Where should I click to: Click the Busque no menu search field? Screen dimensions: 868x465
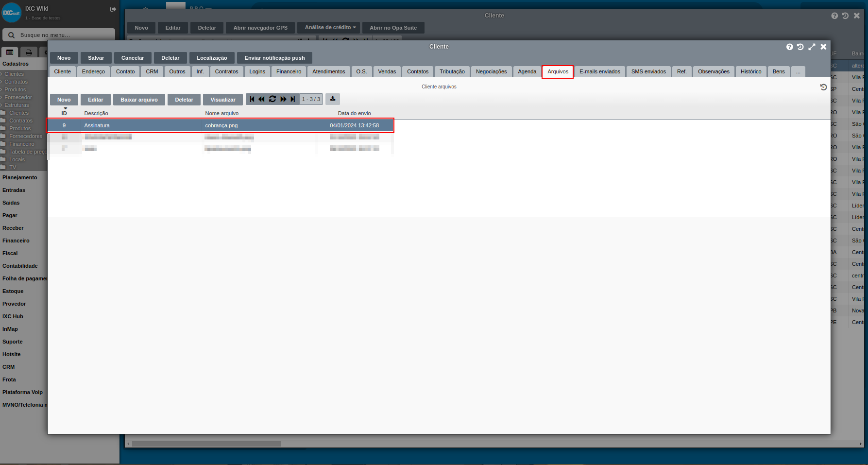(59, 35)
